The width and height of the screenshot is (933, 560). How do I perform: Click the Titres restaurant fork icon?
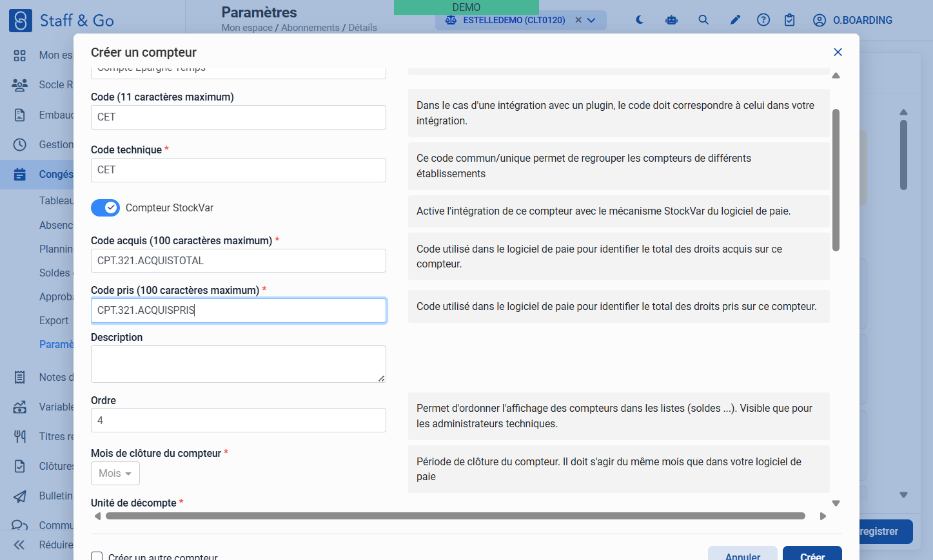(x=20, y=436)
